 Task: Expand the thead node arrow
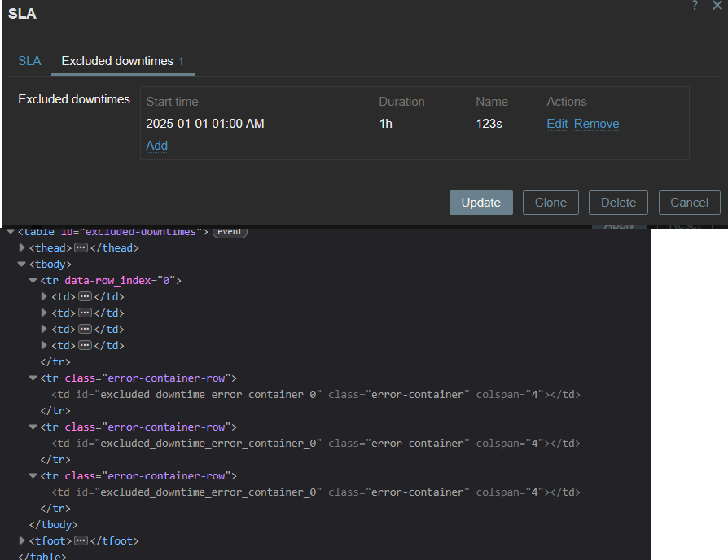(21, 247)
